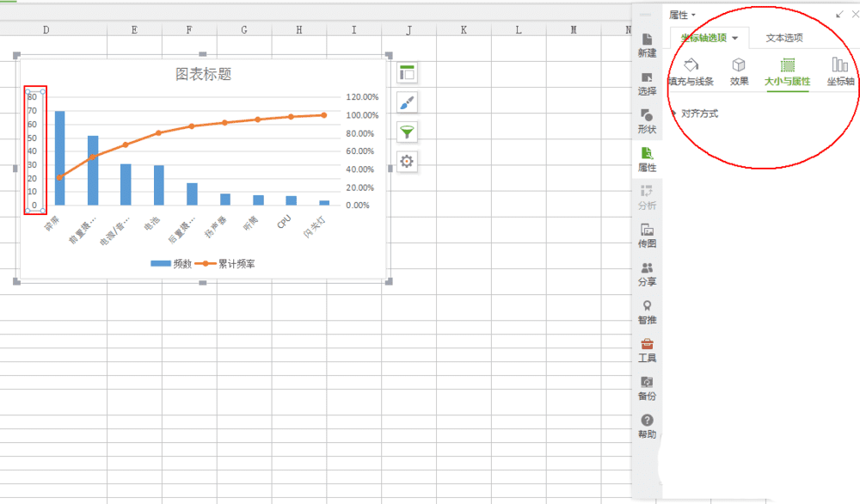Select column header I
Viewport: 860px width, 504px height.
click(x=353, y=29)
